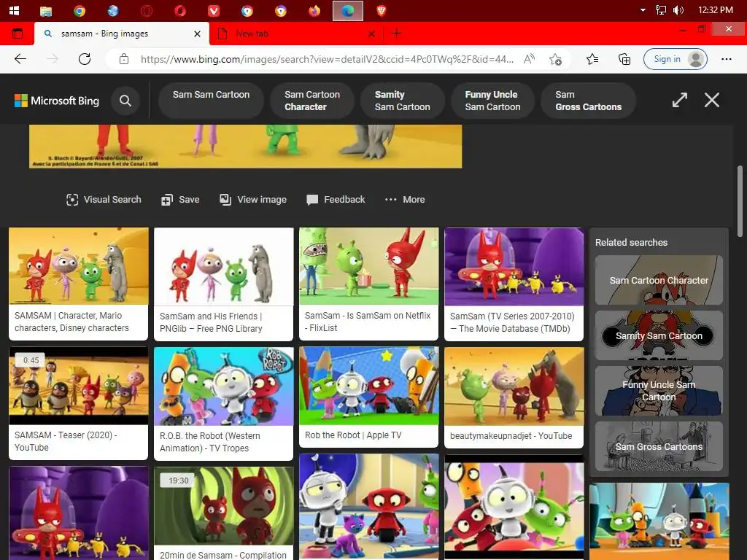The image size is (747, 560).
Task: Select the Samity Sam Cartoon chip
Action: point(403,101)
